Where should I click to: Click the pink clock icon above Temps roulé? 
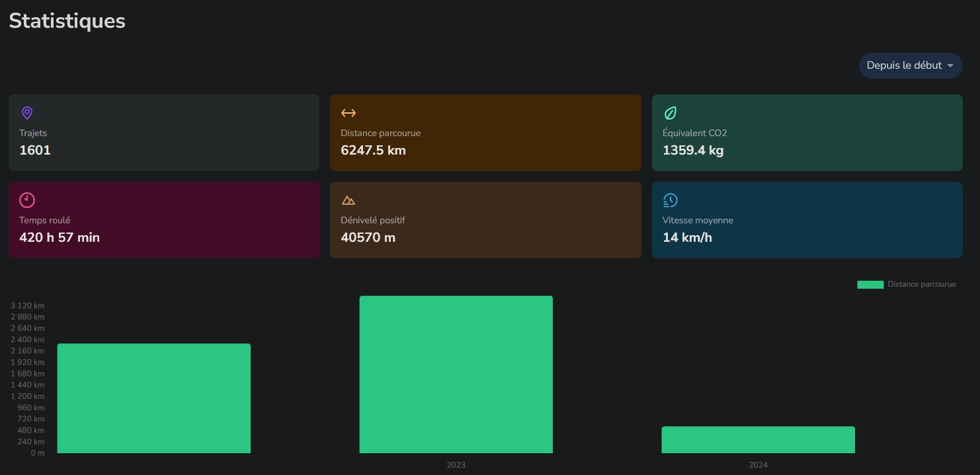(27, 200)
